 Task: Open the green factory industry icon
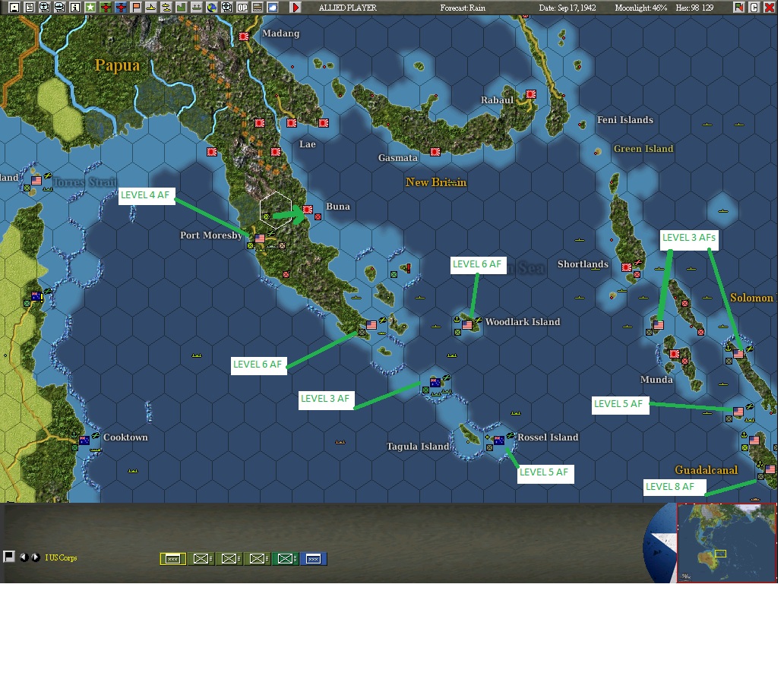pyautogui.click(x=182, y=8)
